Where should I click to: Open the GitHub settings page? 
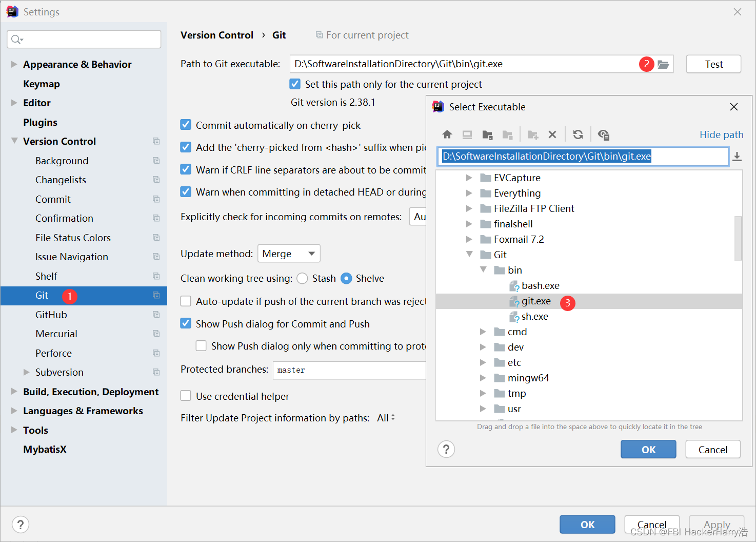tap(51, 315)
